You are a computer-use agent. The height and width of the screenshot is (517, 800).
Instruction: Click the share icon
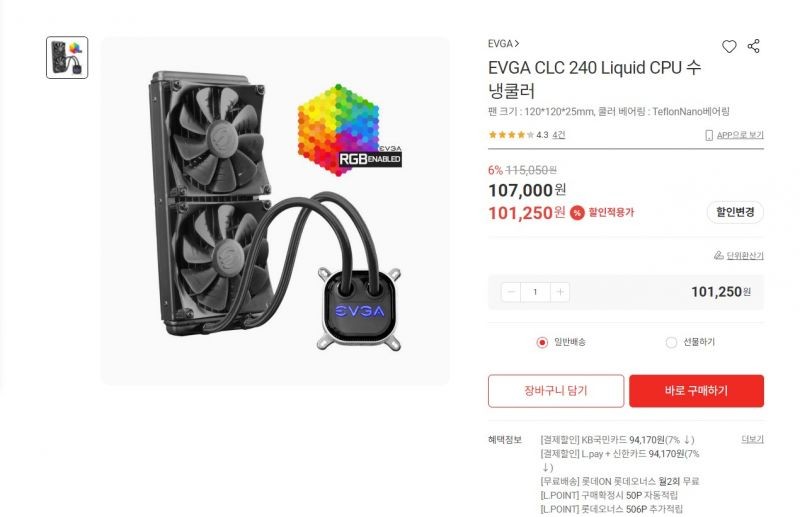tap(754, 46)
